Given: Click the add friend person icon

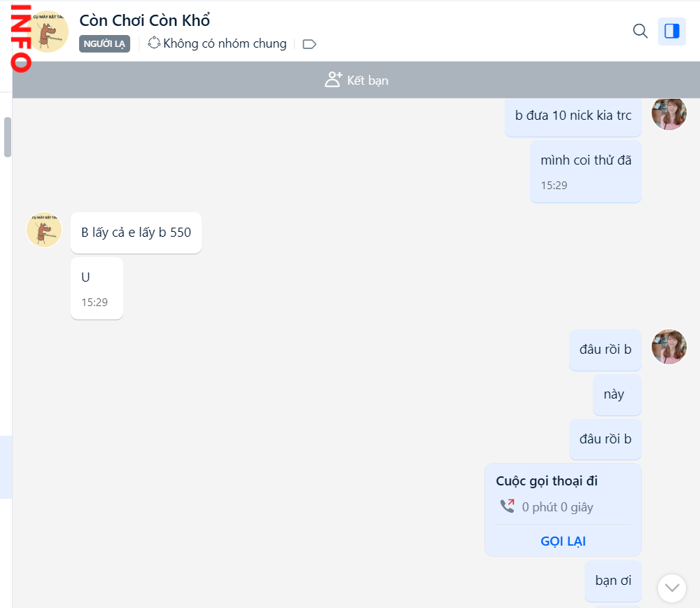Looking at the screenshot, I should pyautogui.click(x=333, y=80).
